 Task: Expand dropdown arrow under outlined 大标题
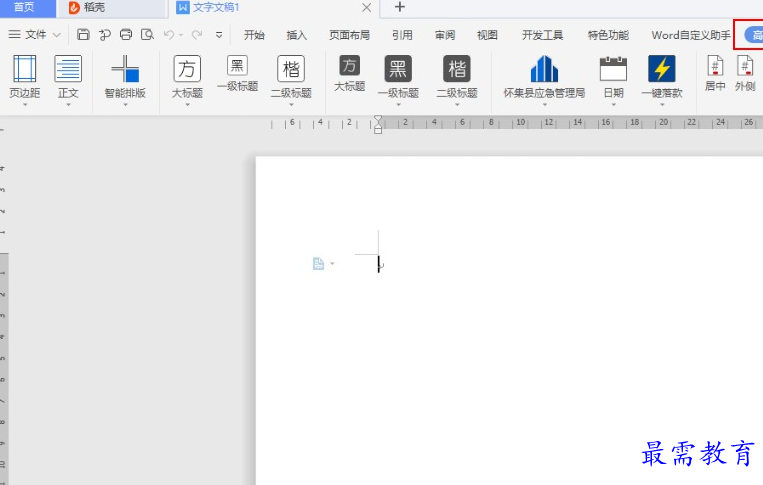(x=187, y=105)
